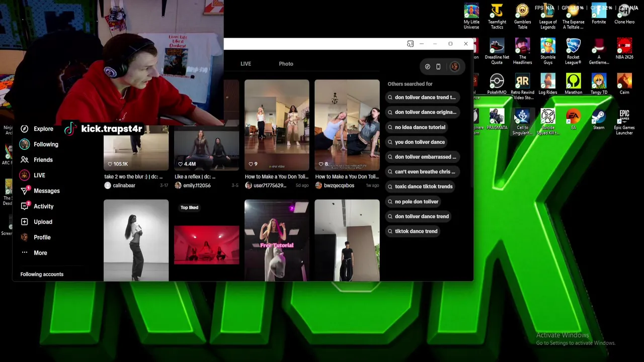Image resolution: width=644 pixels, height=362 pixels.
Task: Click Upload in TikTok sidebar
Action: coord(36,222)
